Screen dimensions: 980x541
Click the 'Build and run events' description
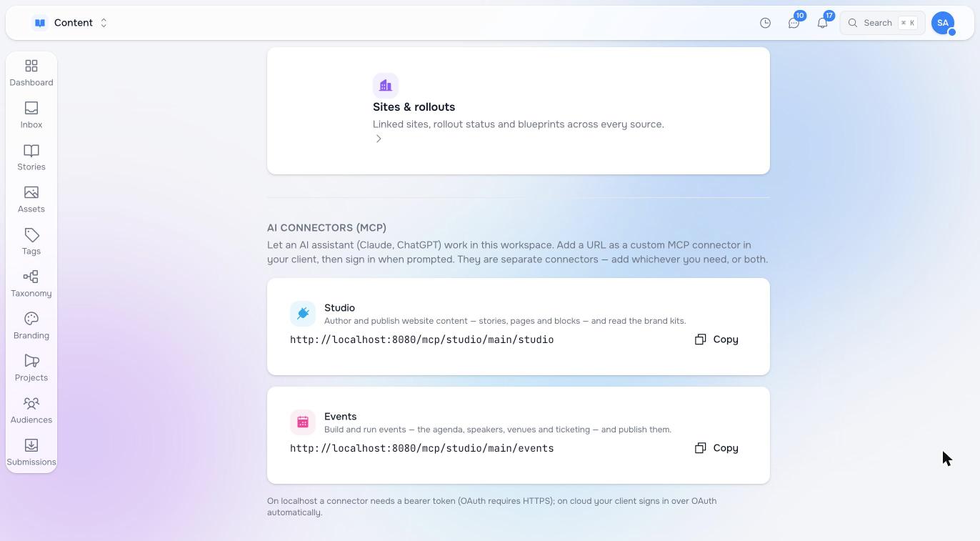pos(498,430)
